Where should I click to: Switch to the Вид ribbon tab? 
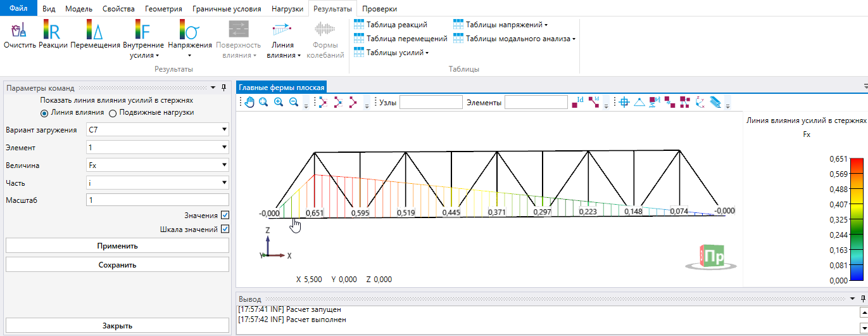pyautogui.click(x=49, y=9)
